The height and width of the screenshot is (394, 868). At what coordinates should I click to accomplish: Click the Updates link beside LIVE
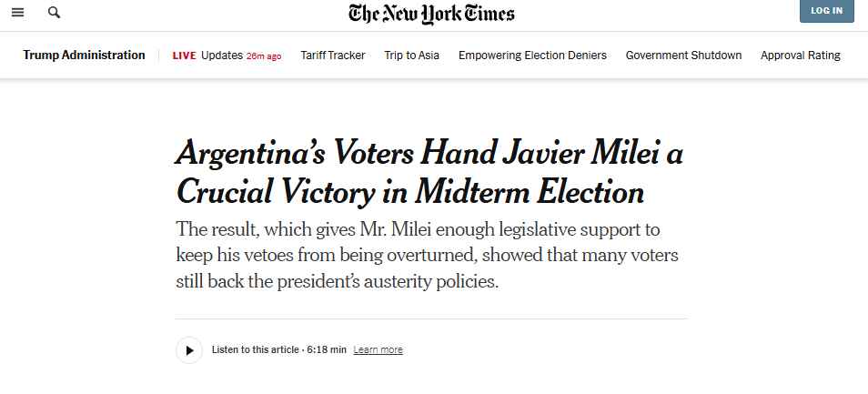tap(221, 56)
